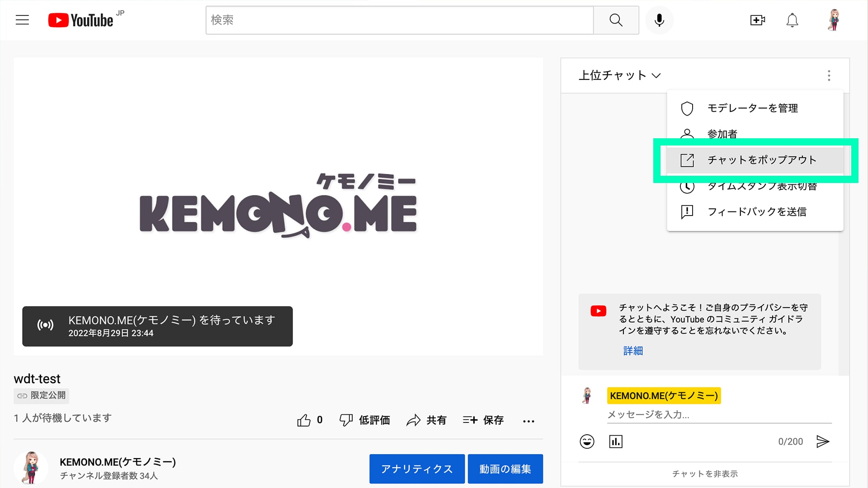Expand more video actions with the ellipsis
This screenshot has width=868, height=488.
click(x=528, y=421)
